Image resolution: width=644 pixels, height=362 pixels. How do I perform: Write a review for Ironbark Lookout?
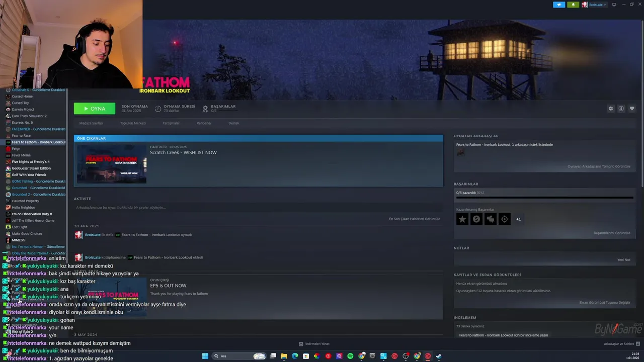(504, 335)
